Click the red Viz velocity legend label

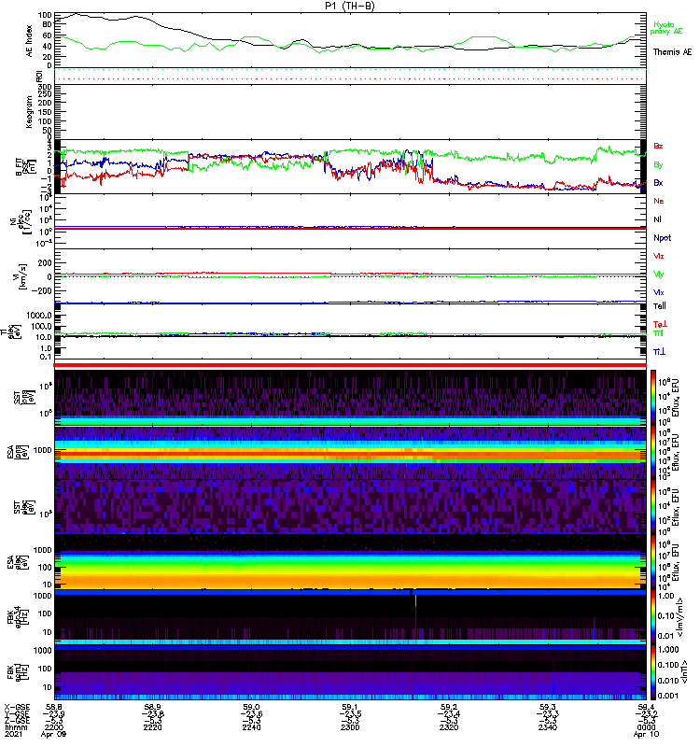point(659,256)
